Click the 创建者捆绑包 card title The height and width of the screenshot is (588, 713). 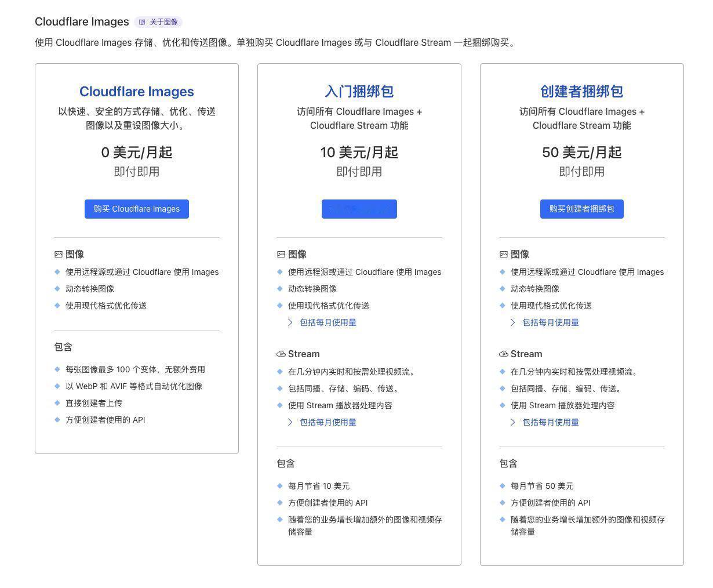click(582, 92)
